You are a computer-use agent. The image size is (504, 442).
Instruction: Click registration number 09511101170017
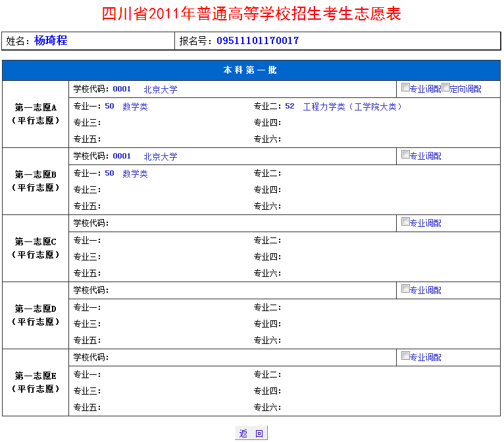(x=257, y=41)
